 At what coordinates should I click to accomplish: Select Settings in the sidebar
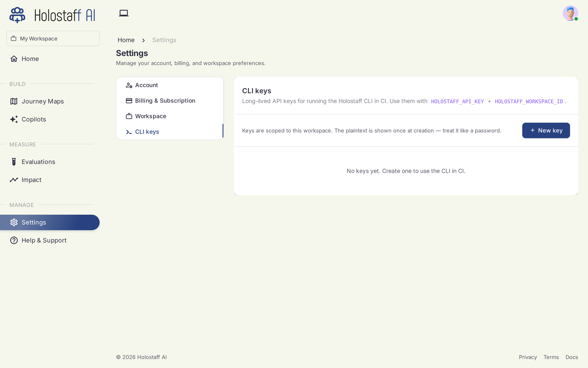(50, 222)
